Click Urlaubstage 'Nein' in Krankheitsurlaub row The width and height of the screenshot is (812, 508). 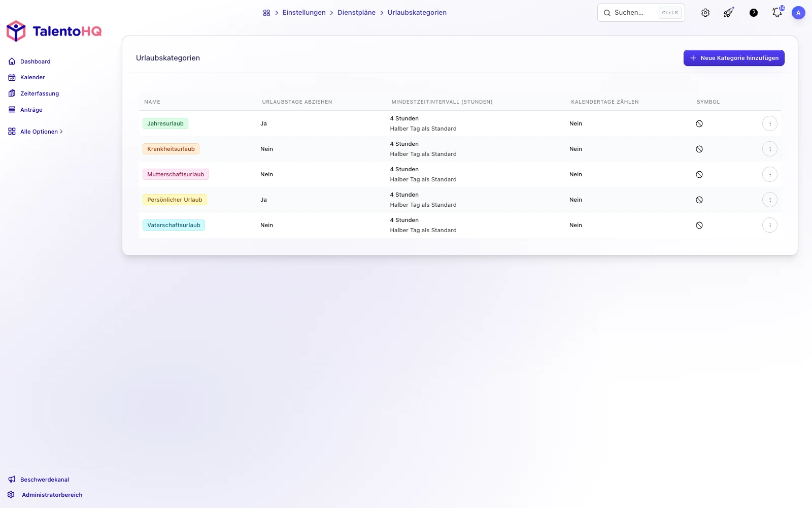[266, 149]
